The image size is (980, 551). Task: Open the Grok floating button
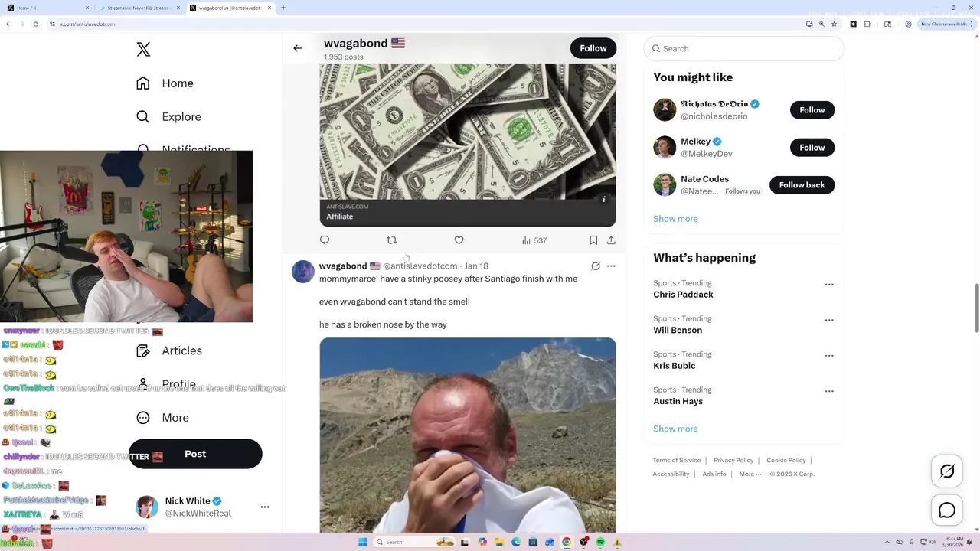coord(947,471)
